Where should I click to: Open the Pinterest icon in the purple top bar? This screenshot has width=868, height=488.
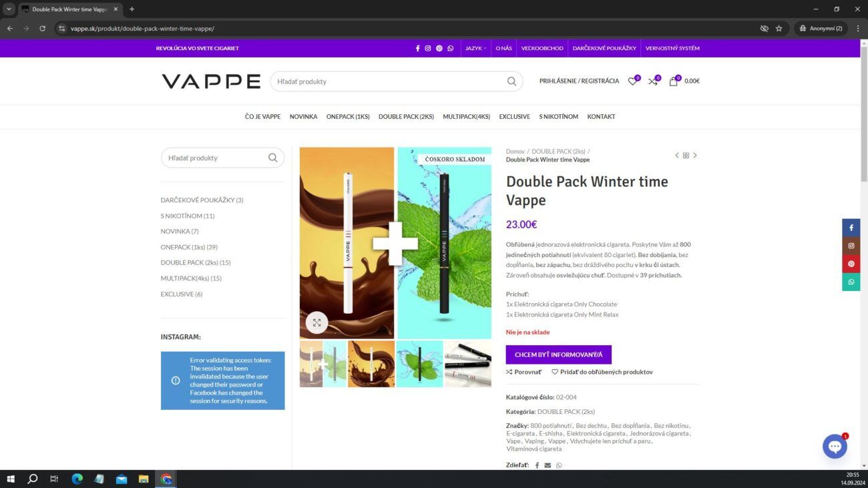439,48
